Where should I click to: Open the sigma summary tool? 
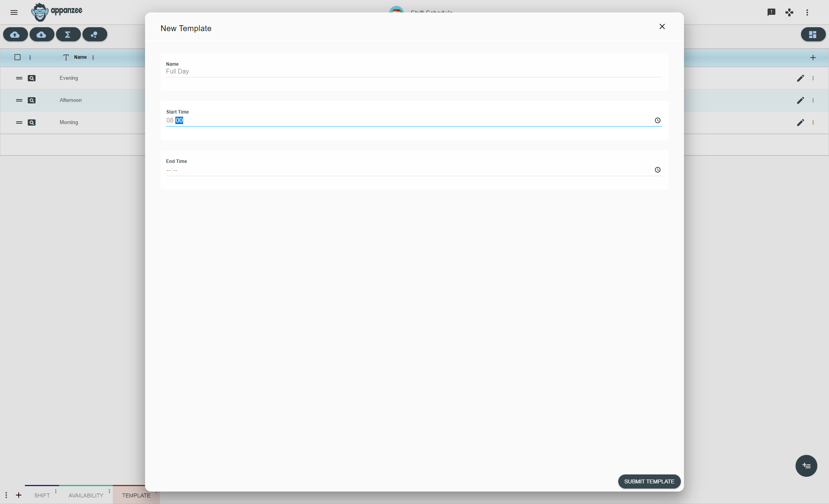point(68,35)
